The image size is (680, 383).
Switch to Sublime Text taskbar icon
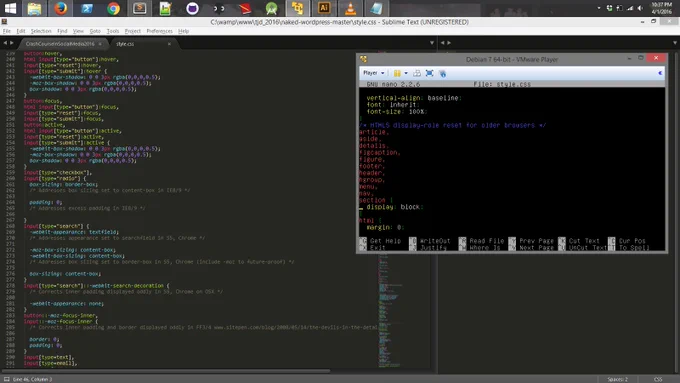(x=140, y=8)
